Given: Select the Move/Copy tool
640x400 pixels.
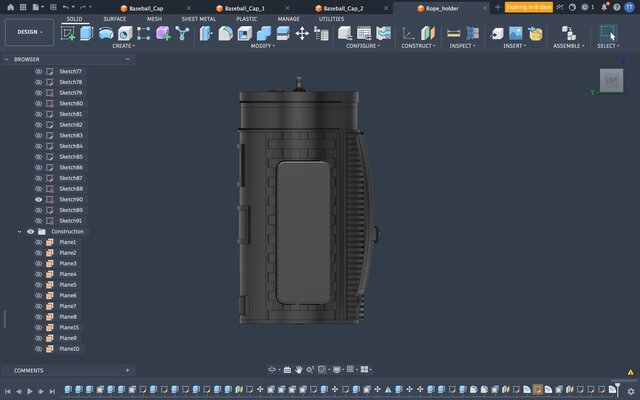Looking at the screenshot, I should (302, 33).
